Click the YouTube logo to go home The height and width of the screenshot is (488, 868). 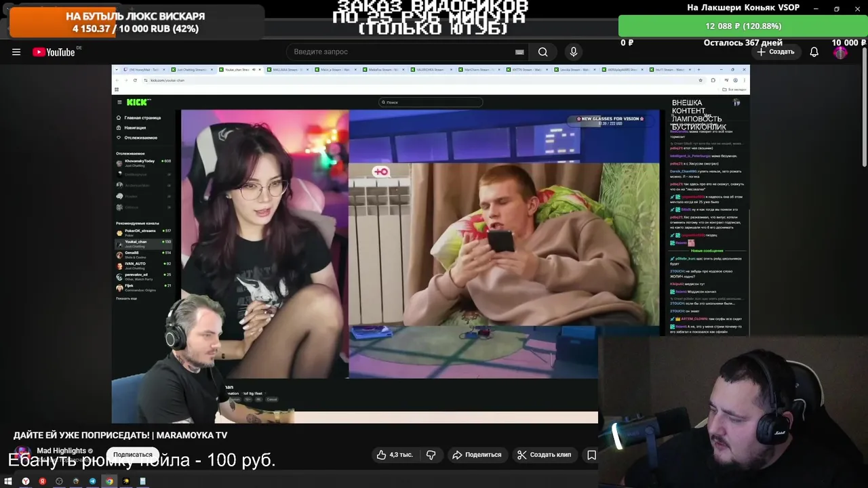coord(54,52)
